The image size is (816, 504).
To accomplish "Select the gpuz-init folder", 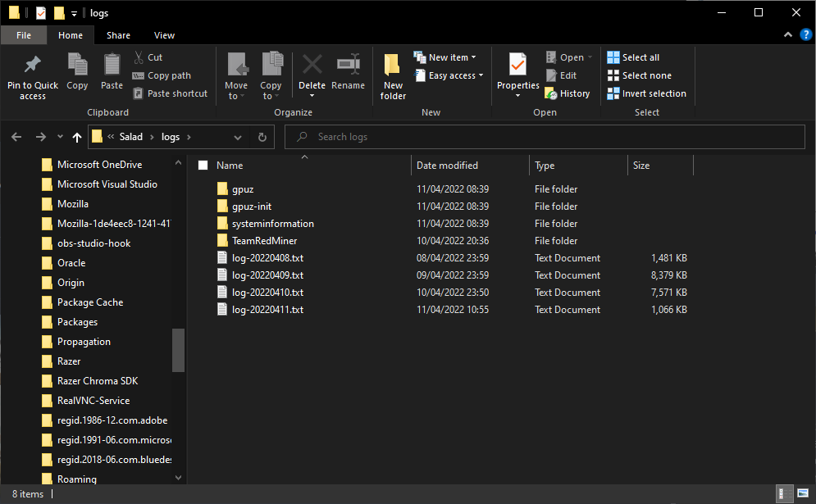I will (x=251, y=207).
